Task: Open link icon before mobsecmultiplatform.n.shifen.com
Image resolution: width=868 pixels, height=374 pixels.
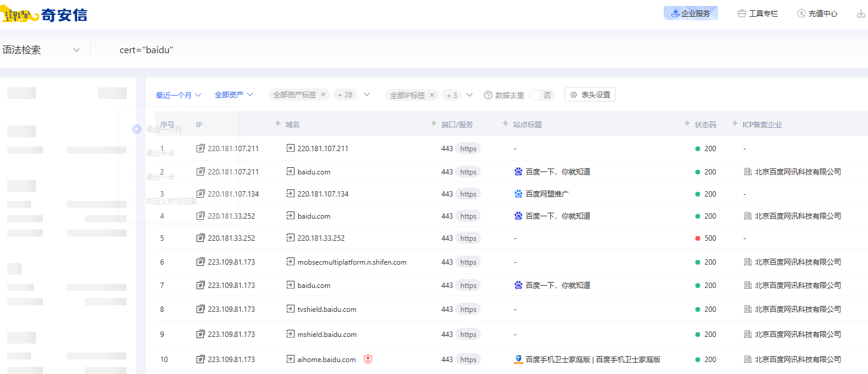Action: tap(290, 262)
